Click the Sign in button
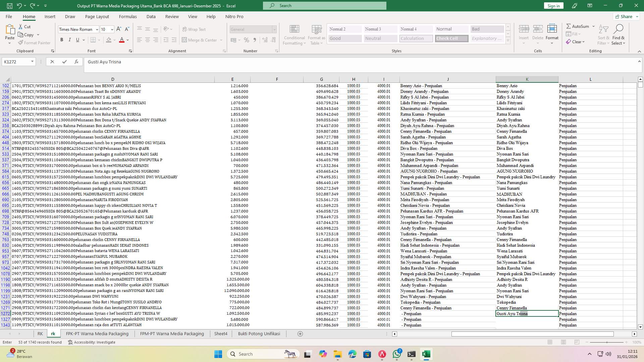Screen dimensions: 644x362 (553, 5)
